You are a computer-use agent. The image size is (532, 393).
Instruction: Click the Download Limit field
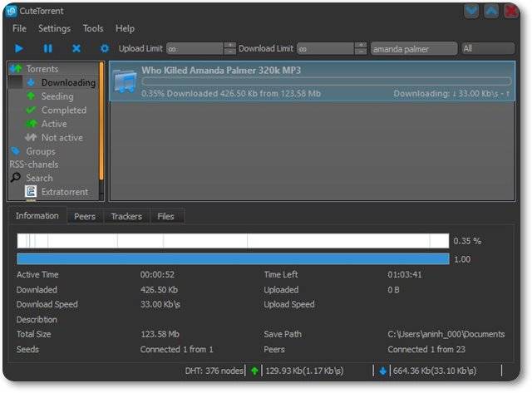[x=325, y=49]
